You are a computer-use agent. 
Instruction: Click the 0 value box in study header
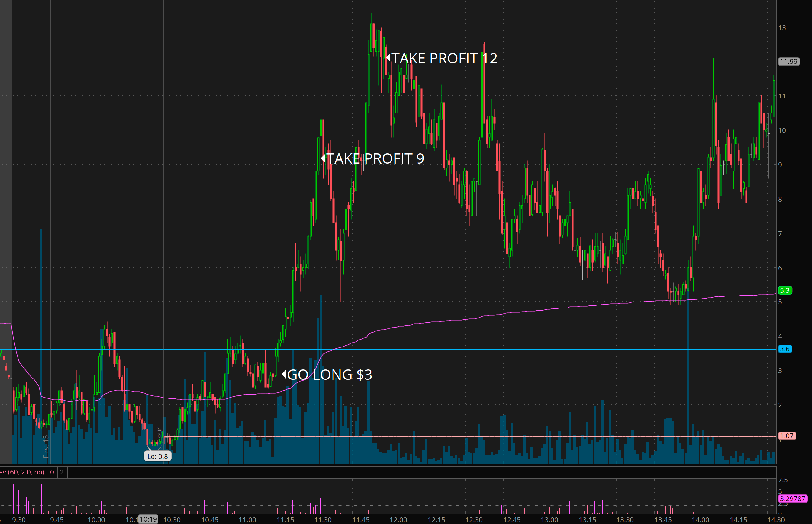click(x=52, y=472)
